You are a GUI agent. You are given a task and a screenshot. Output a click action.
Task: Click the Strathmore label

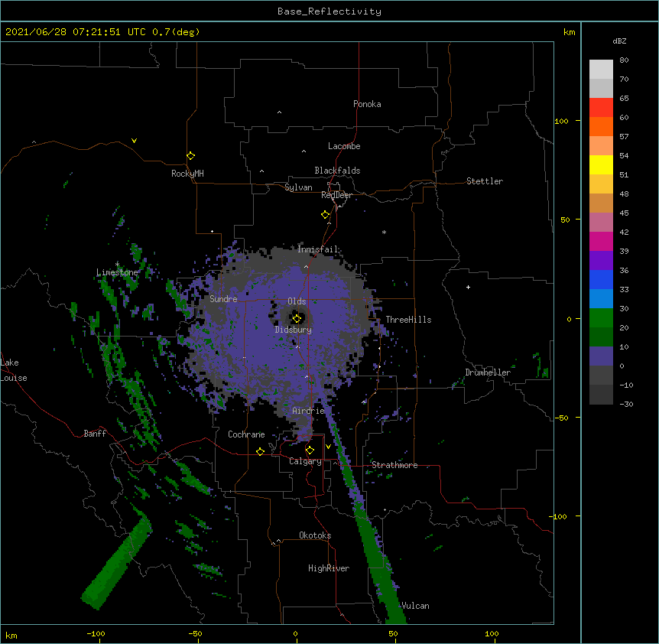point(394,465)
